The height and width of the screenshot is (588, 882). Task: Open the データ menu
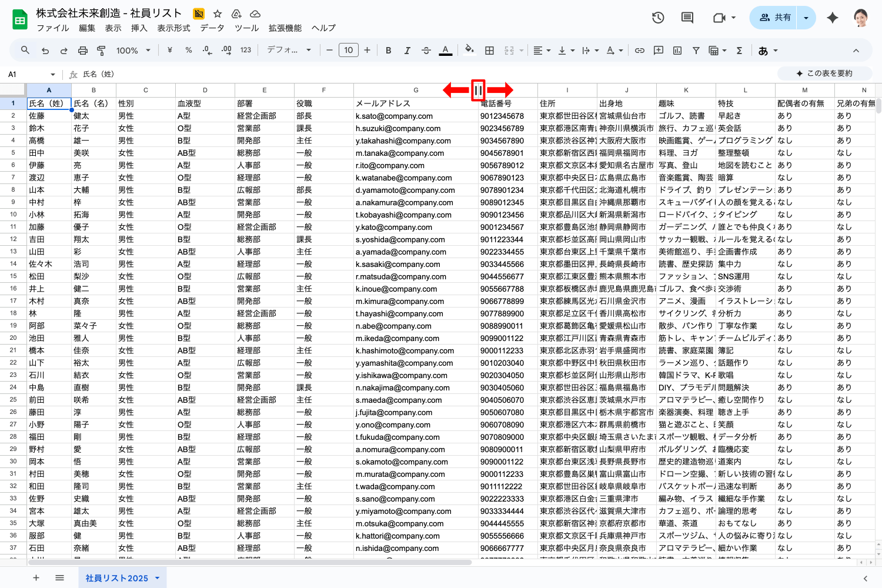pyautogui.click(x=212, y=28)
